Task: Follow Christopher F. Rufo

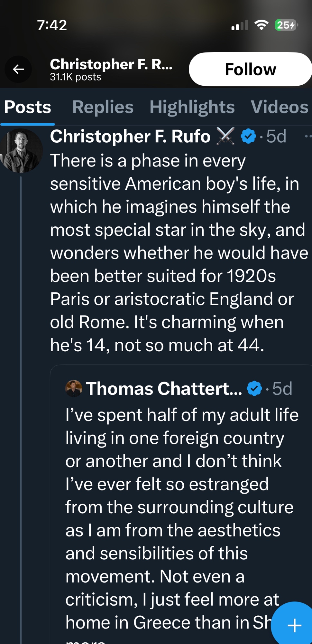Action: pos(250,69)
